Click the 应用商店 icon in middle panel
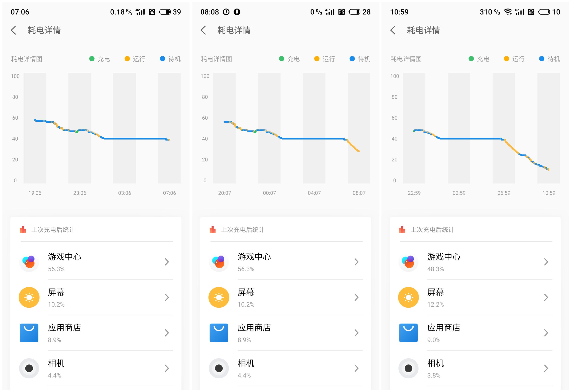Image resolution: width=571 pixels, height=392 pixels. (x=219, y=333)
